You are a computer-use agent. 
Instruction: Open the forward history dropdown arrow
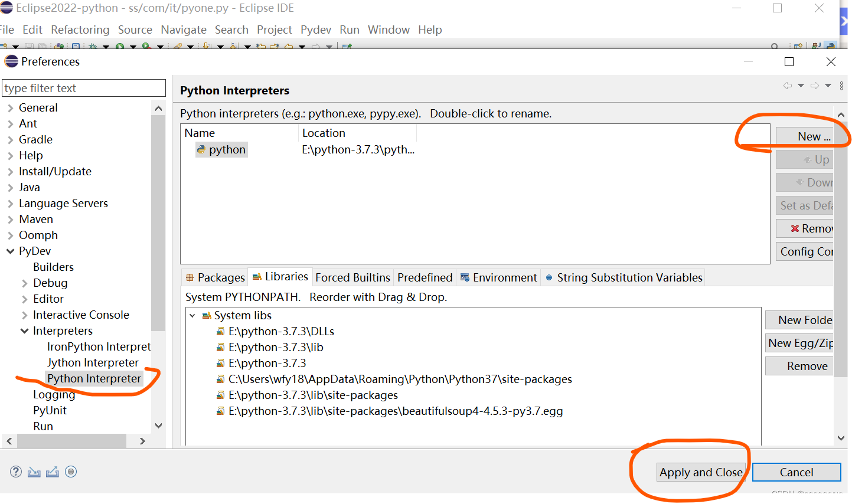pyautogui.click(x=828, y=86)
